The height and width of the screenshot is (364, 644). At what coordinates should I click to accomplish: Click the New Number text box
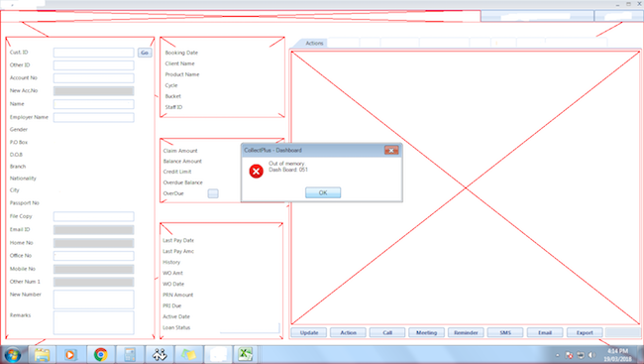[x=94, y=300]
